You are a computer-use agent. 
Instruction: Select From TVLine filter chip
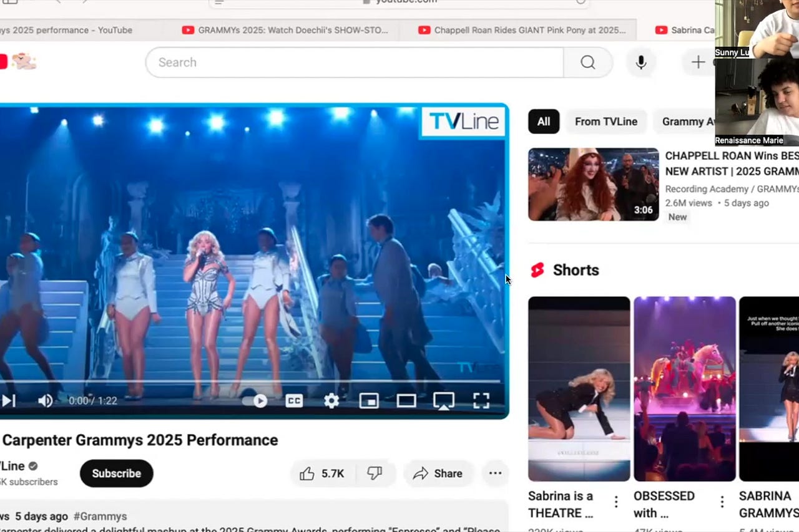coord(606,122)
